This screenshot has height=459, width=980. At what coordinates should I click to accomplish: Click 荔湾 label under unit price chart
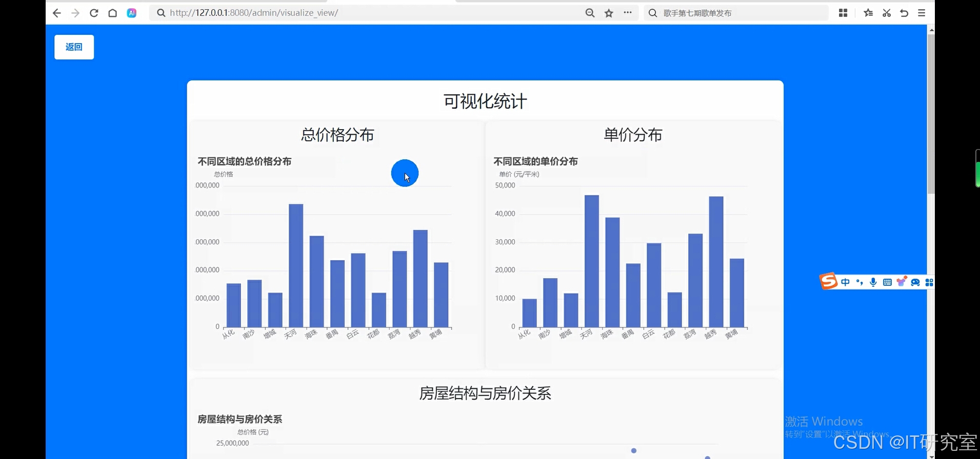click(690, 334)
